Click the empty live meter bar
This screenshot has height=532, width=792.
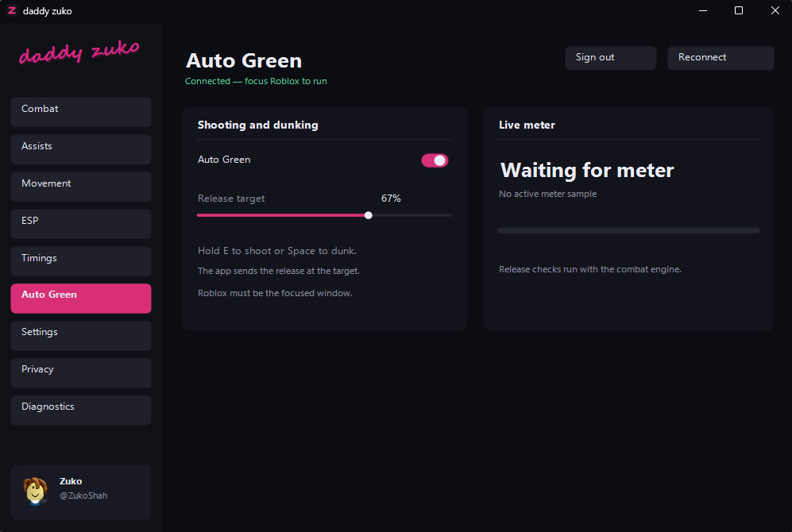click(628, 231)
